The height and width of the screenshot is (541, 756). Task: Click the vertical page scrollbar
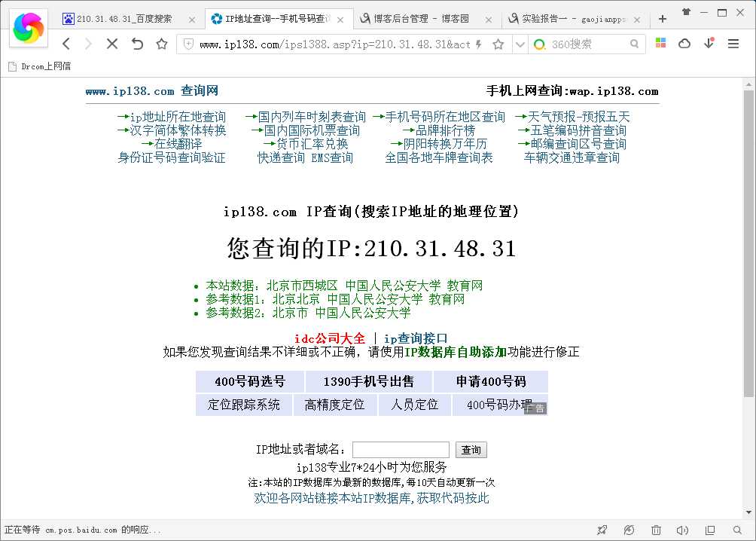pos(748,241)
